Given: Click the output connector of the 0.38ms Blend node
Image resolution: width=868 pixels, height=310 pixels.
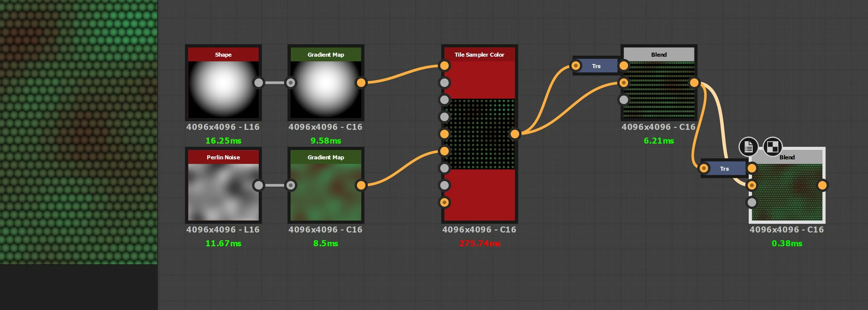Looking at the screenshot, I should point(822,185).
